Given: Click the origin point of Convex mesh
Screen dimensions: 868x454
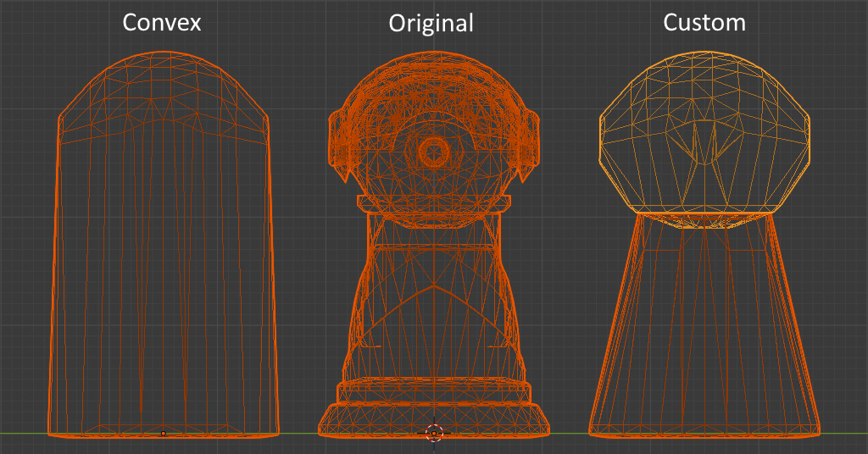Looking at the screenshot, I should [164, 433].
